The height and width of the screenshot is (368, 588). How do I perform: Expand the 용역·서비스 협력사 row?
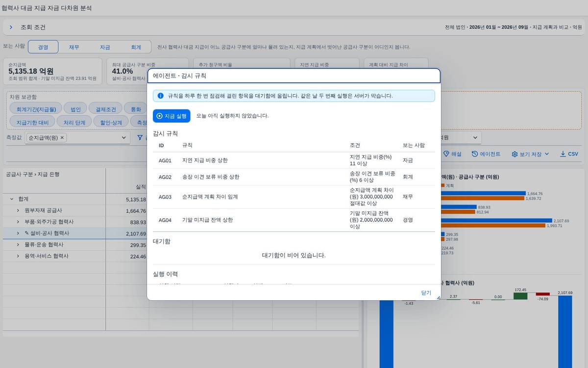point(18,256)
